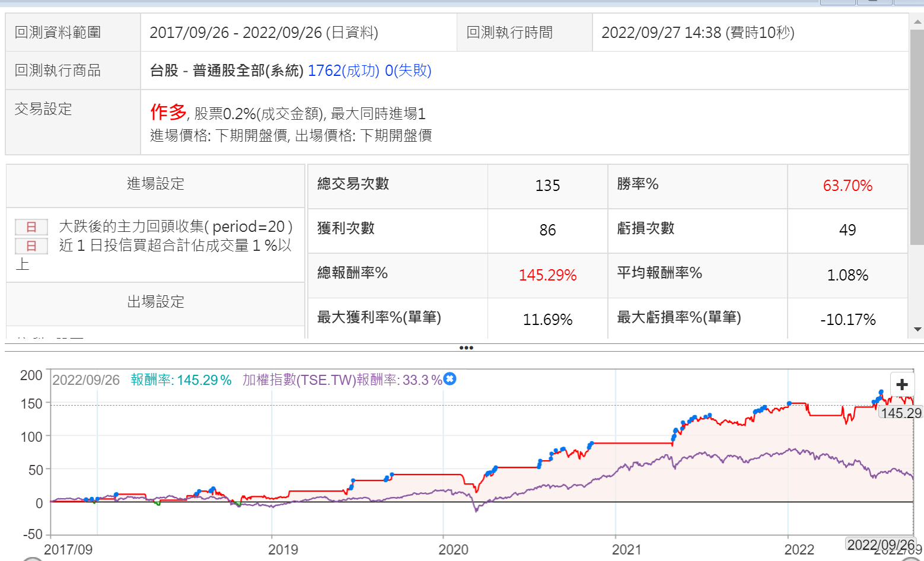Viewport: 924px width, 561px height.
Task: Click the three-dot splitter handle above the chart
Action: point(466,348)
